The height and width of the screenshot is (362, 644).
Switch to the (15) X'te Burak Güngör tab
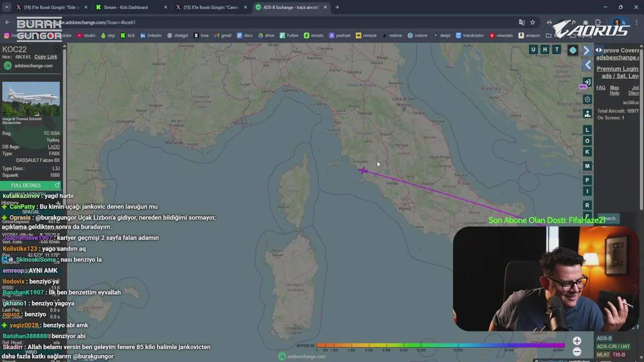tap(210, 7)
